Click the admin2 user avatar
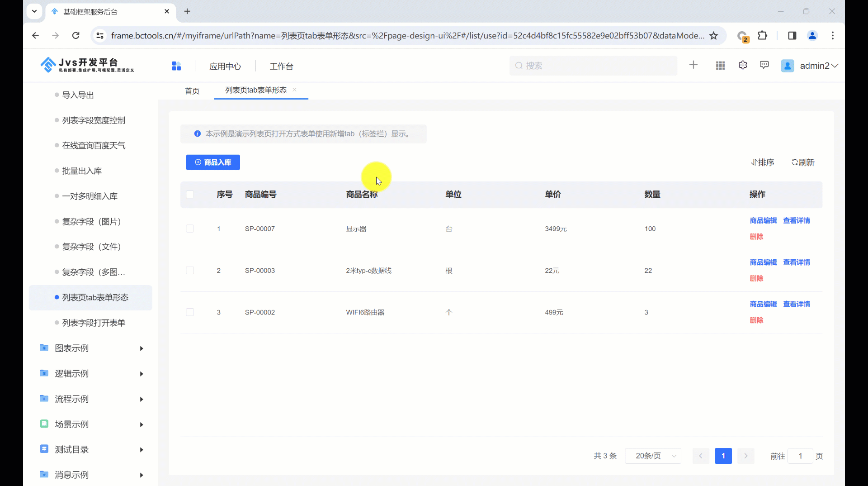This screenshot has height=486, width=868. tap(788, 66)
